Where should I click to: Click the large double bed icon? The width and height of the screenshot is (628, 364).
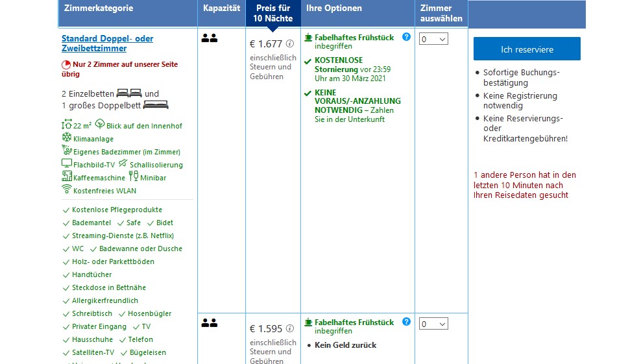pos(156,104)
